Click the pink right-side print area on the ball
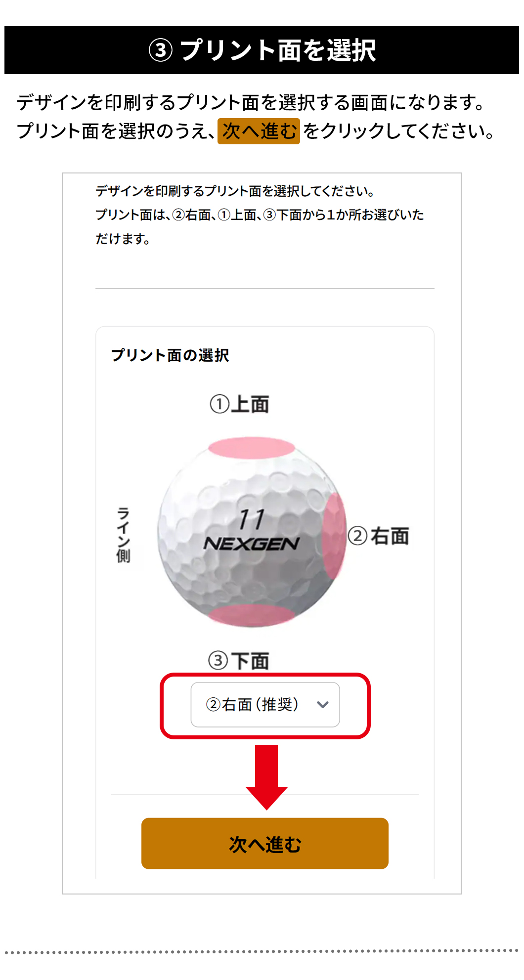The width and height of the screenshot is (524, 980). tap(334, 535)
